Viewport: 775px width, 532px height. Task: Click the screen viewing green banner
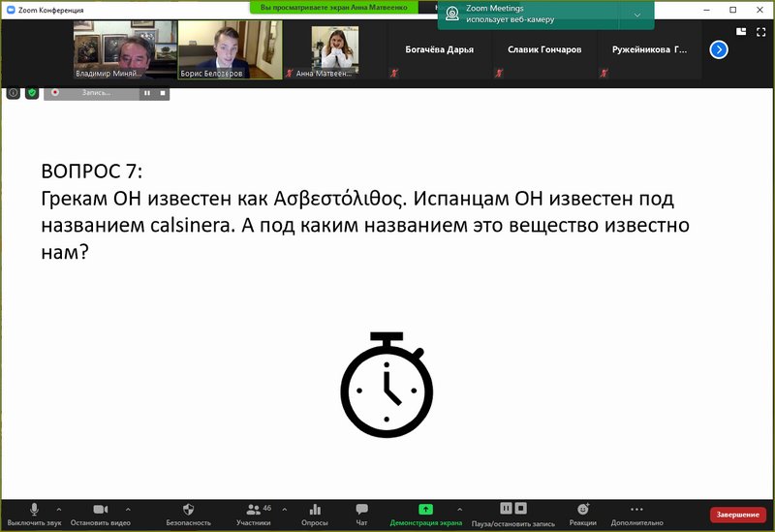(x=334, y=8)
